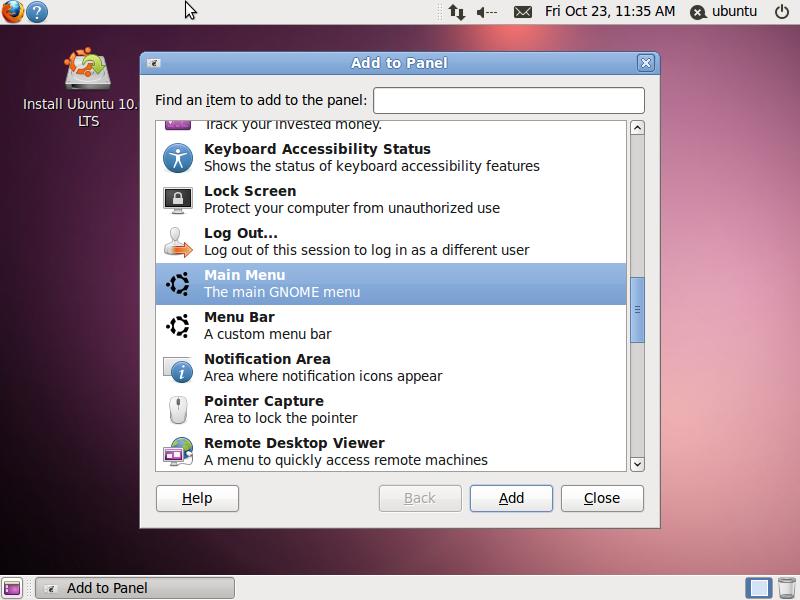
Task: Click the Pointer Capture mouse icon
Action: click(x=178, y=410)
